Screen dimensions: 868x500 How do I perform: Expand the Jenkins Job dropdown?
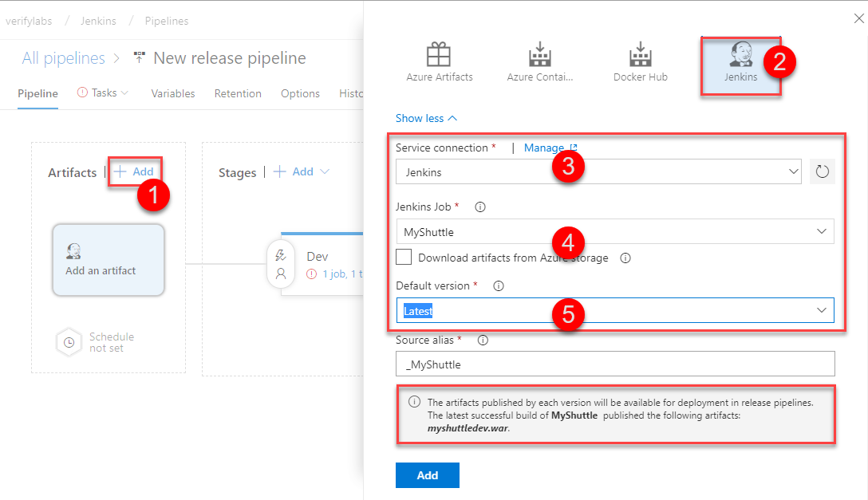coord(615,232)
